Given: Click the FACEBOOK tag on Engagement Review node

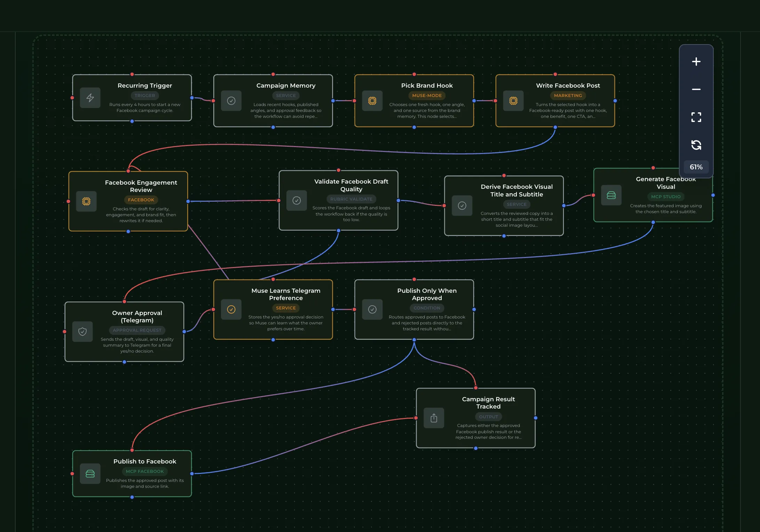Looking at the screenshot, I should click(141, 200).
